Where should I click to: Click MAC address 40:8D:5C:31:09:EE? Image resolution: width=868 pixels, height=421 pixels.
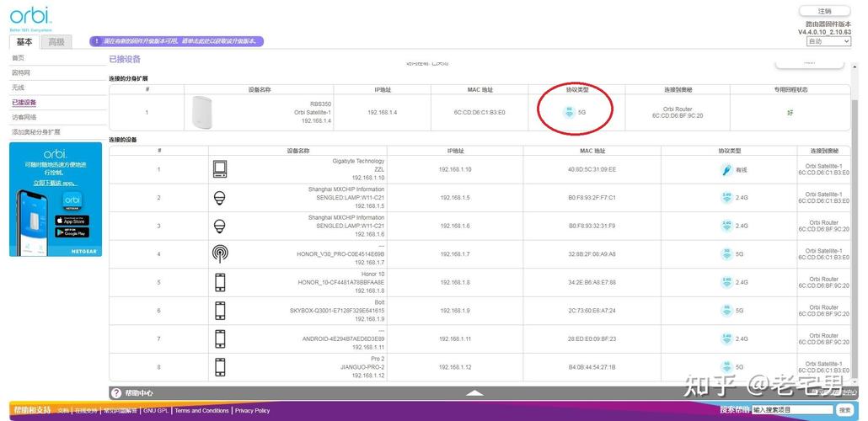click(x=592, y=170)
